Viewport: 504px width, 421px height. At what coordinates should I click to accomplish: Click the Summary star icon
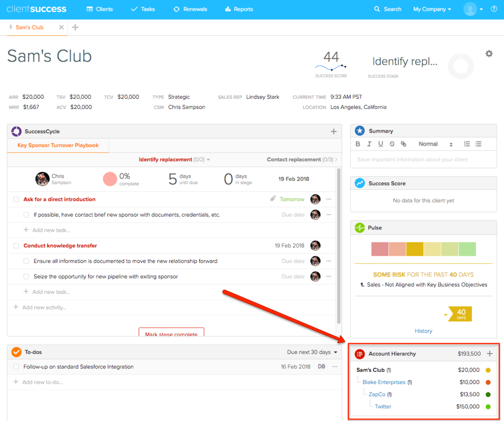pos(360,131)
